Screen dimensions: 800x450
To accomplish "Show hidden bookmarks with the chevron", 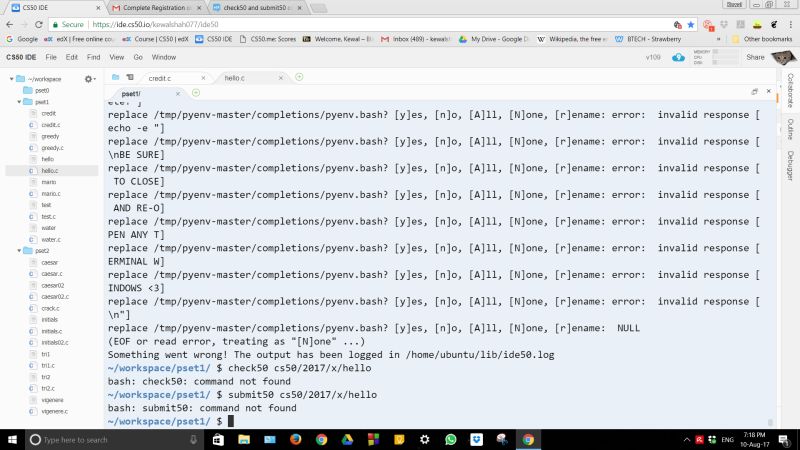I will click(x=719, y=39).
